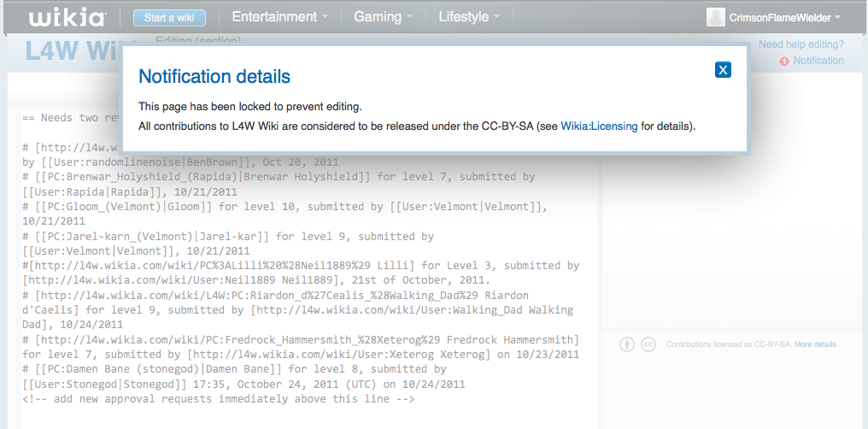Image resolution: width=868 pixels, height=429 pixels.
Task: Open the Lifestyle dropdown menu
Action: coord(470,17)
